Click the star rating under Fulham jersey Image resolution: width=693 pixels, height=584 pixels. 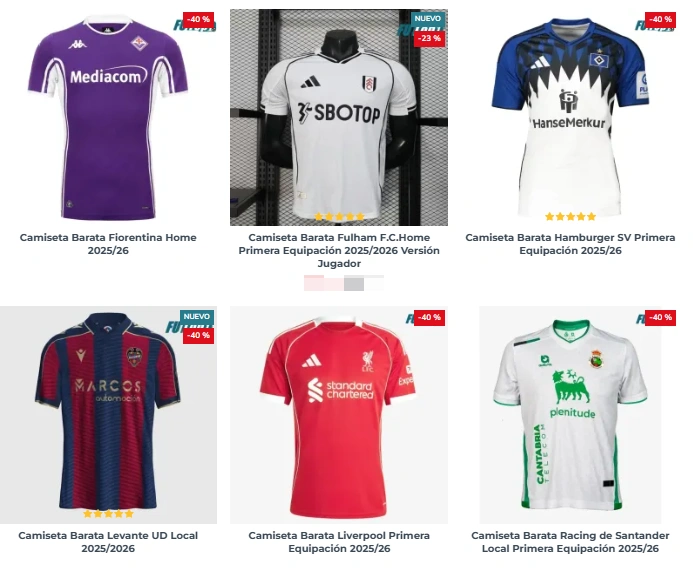[x=339, y=216]
